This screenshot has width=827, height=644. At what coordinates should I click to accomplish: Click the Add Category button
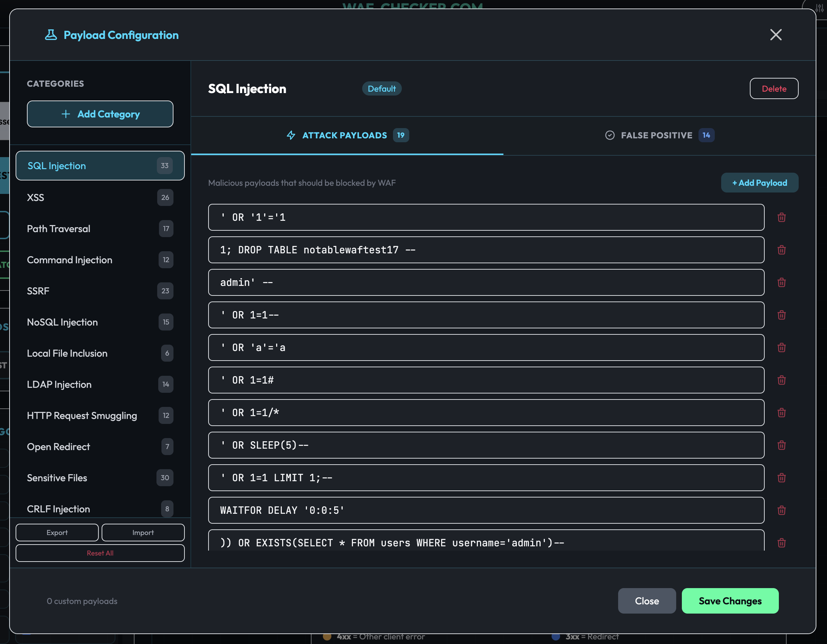pos(100,114)
